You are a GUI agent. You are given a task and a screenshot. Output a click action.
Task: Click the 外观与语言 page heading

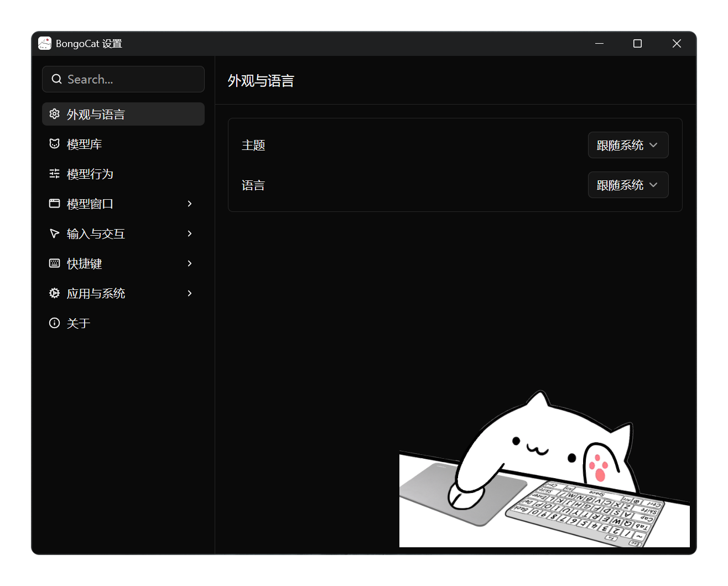pos(261,81)
